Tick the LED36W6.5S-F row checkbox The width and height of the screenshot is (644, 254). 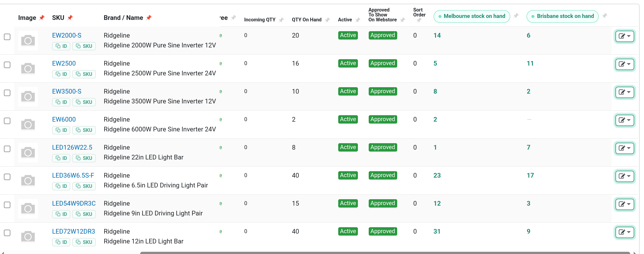click(x=7, y=177)
